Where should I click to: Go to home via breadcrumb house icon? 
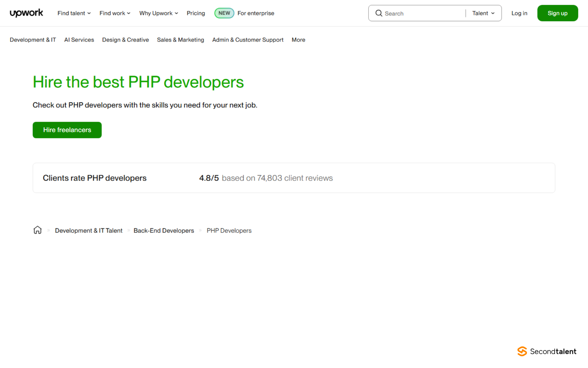click(x=38, y=230)
